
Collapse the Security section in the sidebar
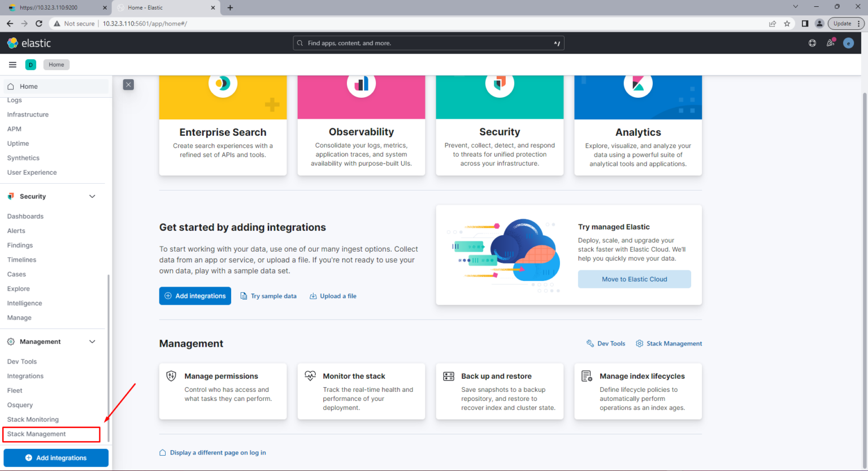point(92,196)
